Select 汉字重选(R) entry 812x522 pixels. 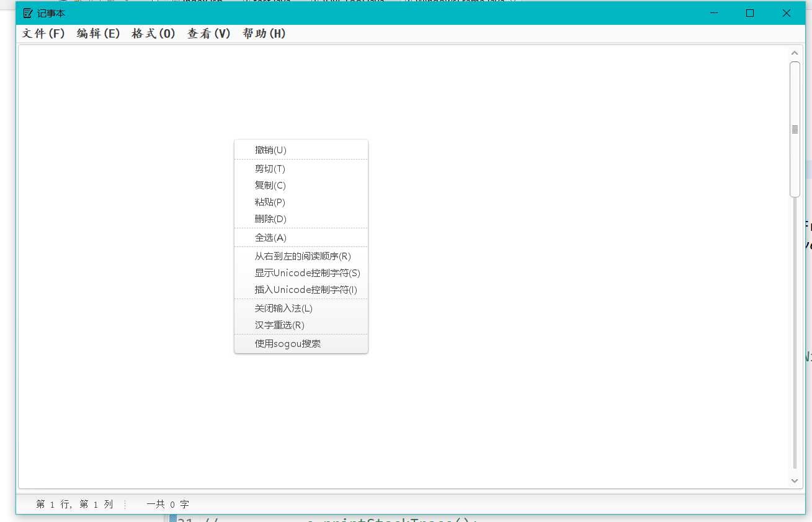(x=301, y=325)
